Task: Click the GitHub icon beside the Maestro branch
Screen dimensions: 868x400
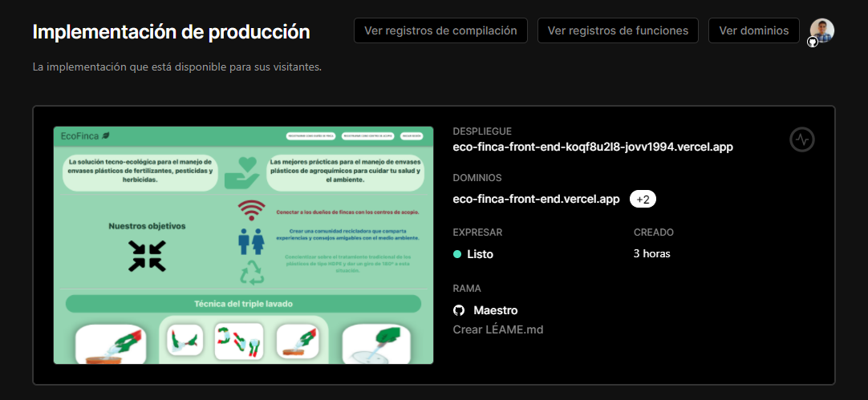Action: pos(459,310)
